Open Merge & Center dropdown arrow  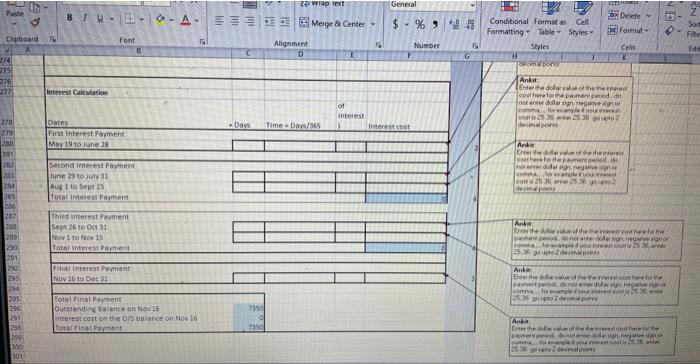pos(373,24)
